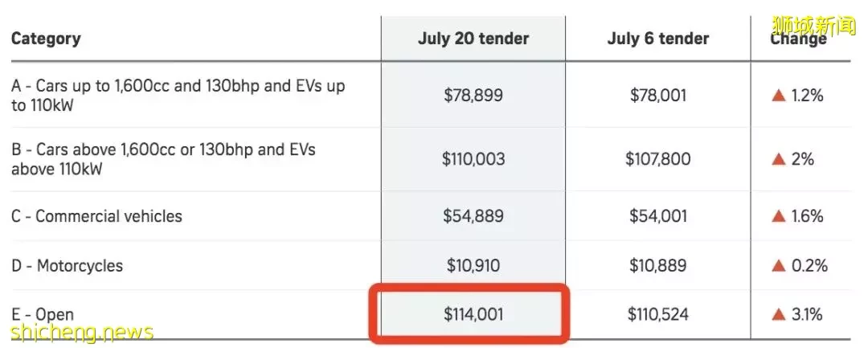Click the red triangle beside 1.2%
Image resolution: width=868 pixels, height=348 pixels.
tap(779, 96)
